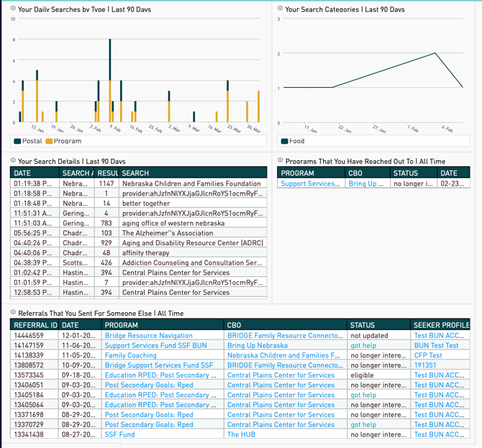Sort referrals table by STATUS column header
482x448 pixels.
[363, 325]
